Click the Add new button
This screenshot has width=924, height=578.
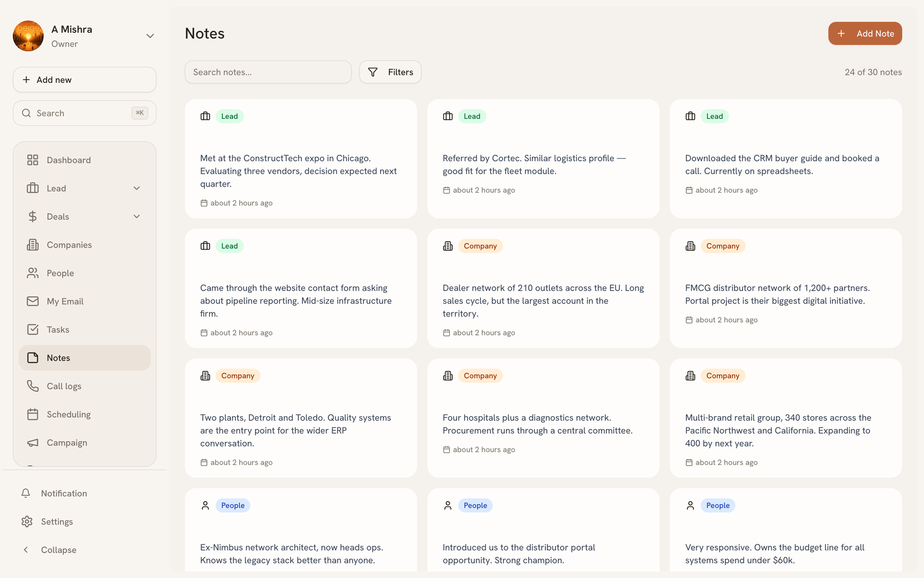pyautogui.click(x=85, y=80)
